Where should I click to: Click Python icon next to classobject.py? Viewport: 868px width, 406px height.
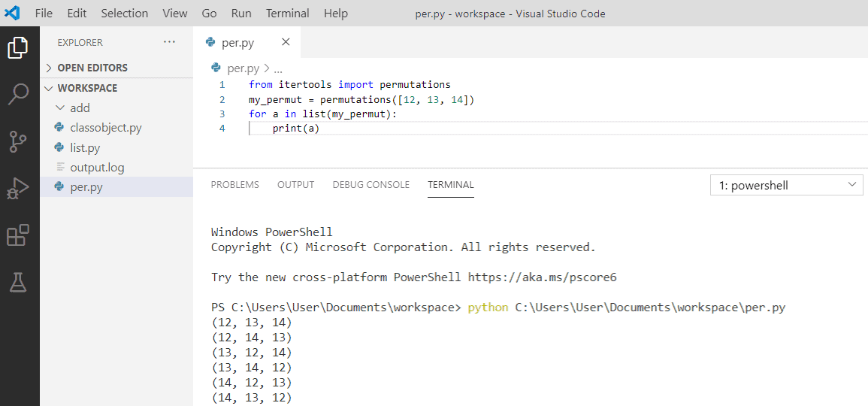tap(59, 128)
